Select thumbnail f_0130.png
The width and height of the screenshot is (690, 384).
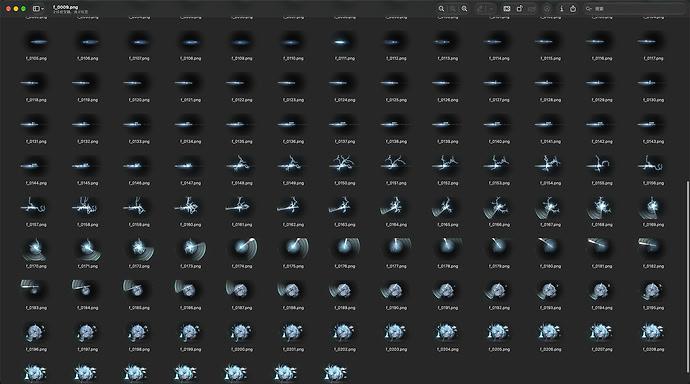point(653,84)
